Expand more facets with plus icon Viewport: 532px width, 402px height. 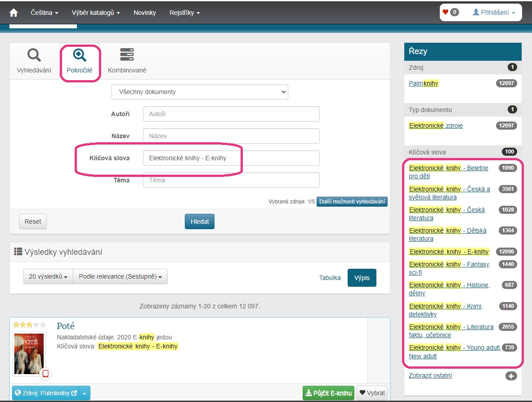coord(511,376)
